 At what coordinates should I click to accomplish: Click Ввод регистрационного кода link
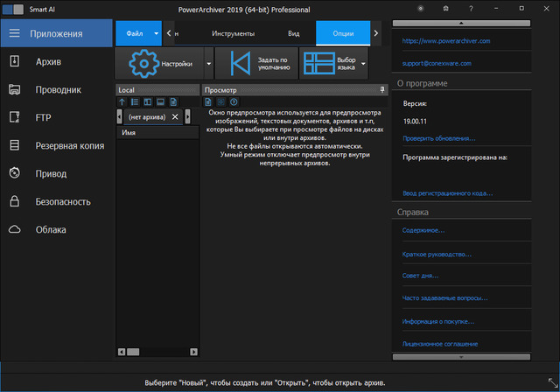coord(447,193)
